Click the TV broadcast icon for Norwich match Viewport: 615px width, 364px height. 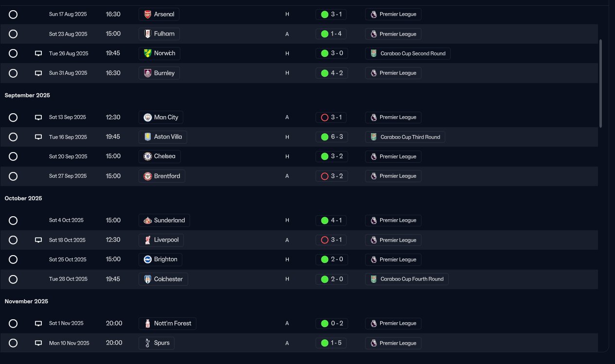tap(38, 53)
